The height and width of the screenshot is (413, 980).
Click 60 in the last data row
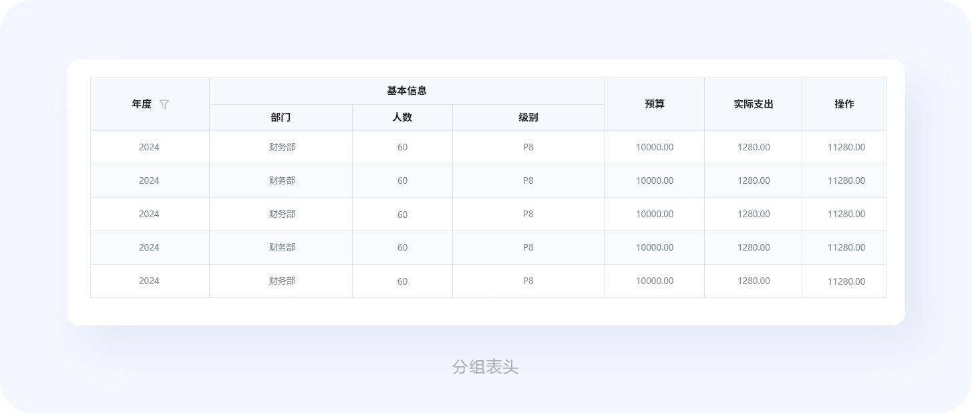point(402,281)
